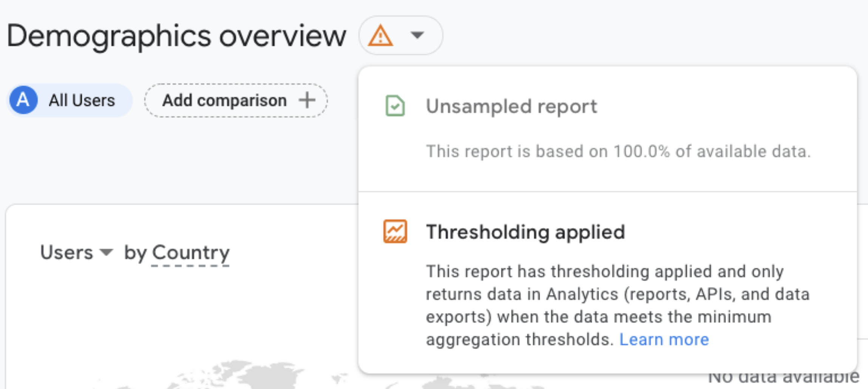
Task: Click the All Users comparison chip
Action: 70,100
